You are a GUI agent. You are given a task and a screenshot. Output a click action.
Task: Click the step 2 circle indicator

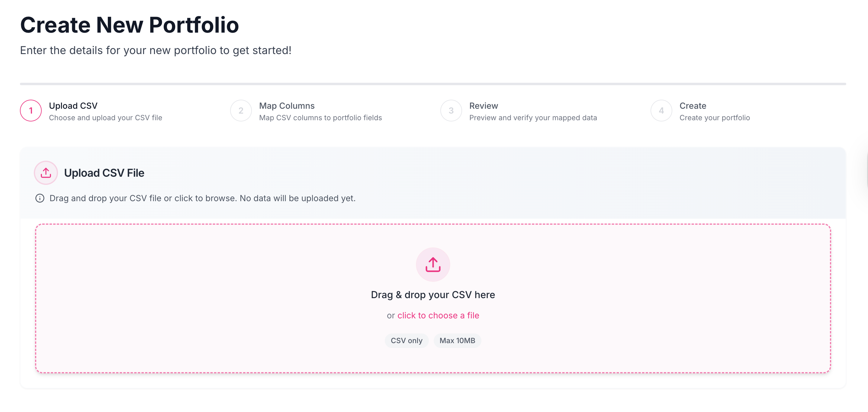(241, 111)
